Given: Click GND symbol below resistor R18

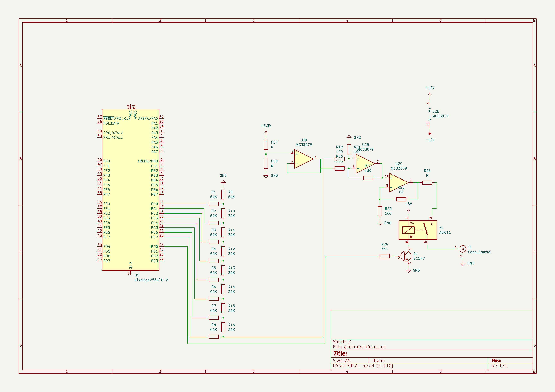Looking at the screenshot, I should coord(266,176).
